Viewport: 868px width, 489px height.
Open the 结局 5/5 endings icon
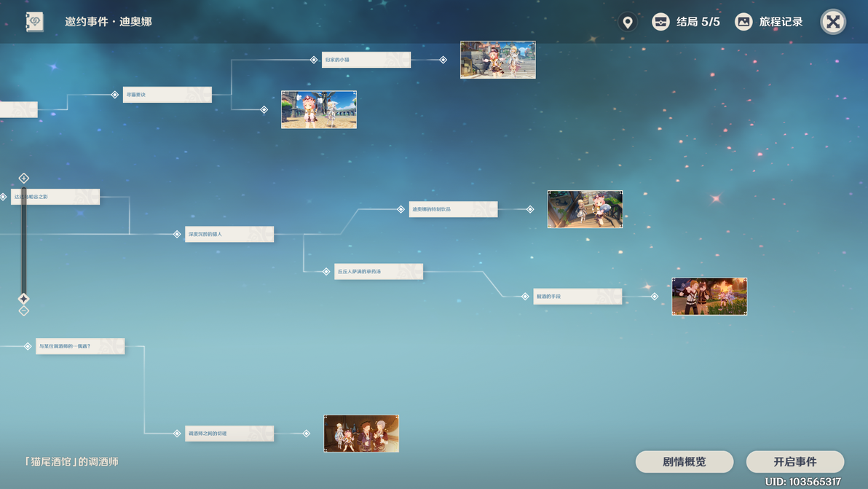coord(660,22)
